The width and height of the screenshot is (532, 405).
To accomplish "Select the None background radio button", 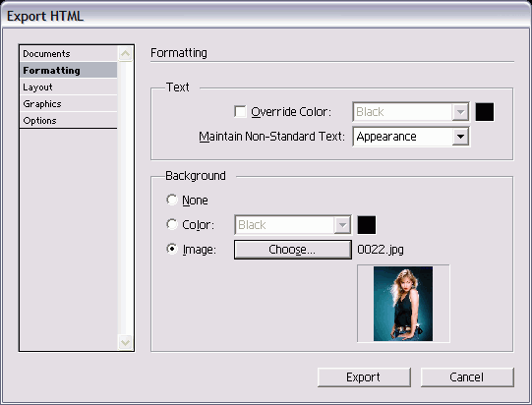I will click(x=172, y=200).
